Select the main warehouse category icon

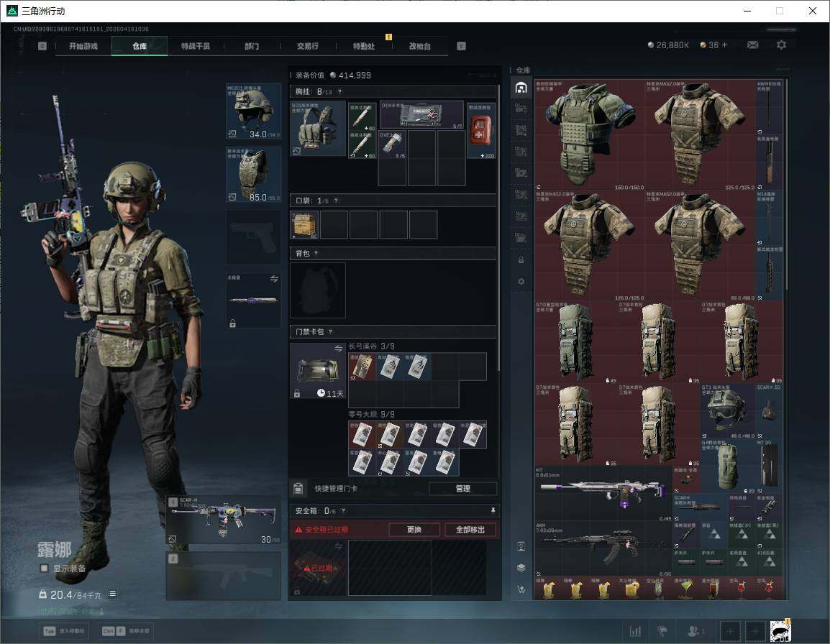coord(521,88)
